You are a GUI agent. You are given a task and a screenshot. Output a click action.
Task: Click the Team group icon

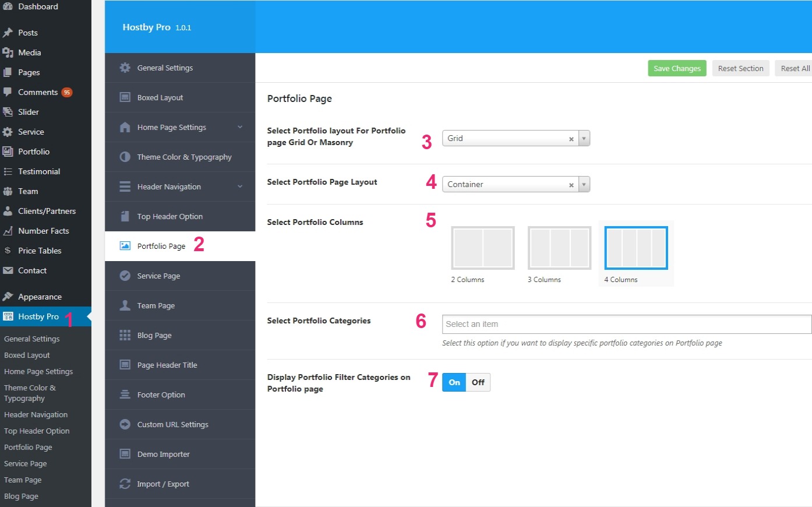click(8, 191)
